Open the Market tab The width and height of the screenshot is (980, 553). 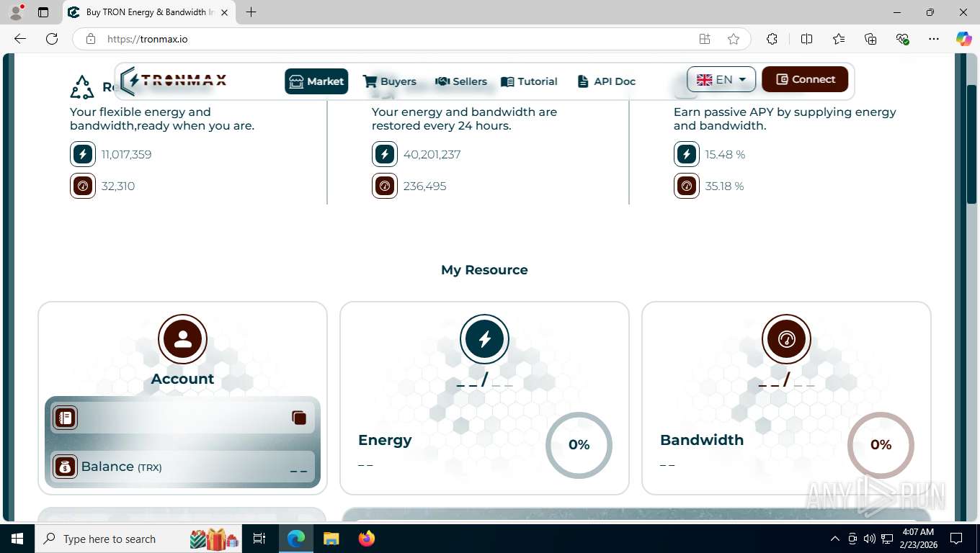point(316,81)
